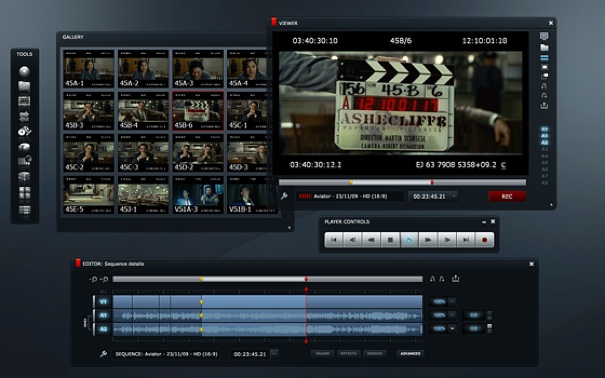Open the Advanced tab in Editor

pos(410,354)
